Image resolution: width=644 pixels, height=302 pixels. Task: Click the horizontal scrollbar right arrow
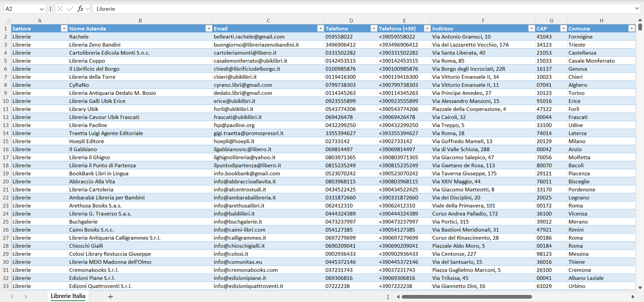(x=633, y=297)
